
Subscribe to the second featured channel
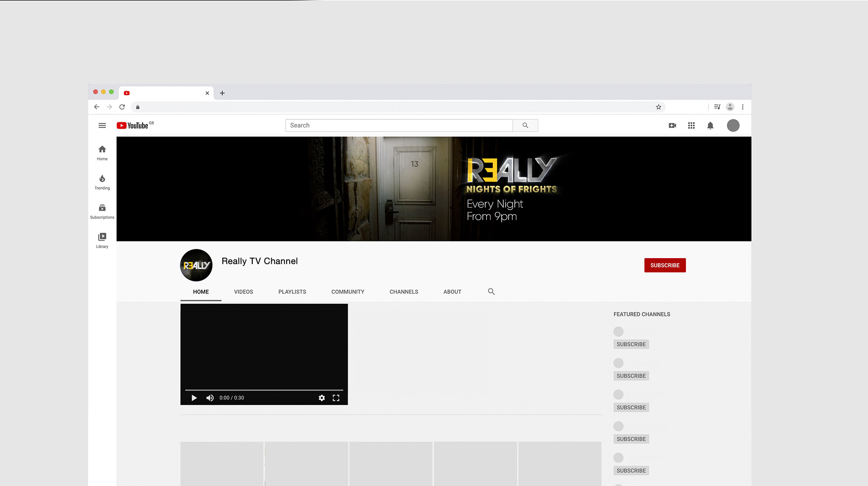coord(631,376)
